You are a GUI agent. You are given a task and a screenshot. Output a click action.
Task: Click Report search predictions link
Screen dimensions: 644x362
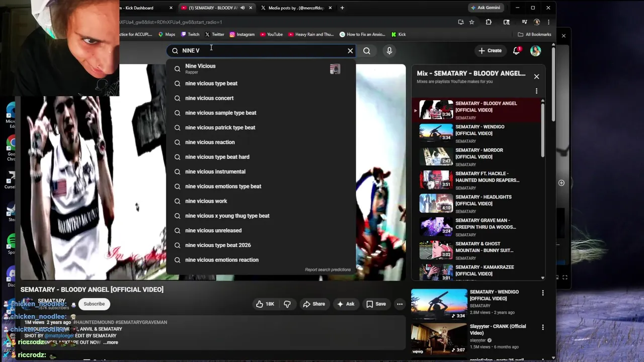coord(328,270)
